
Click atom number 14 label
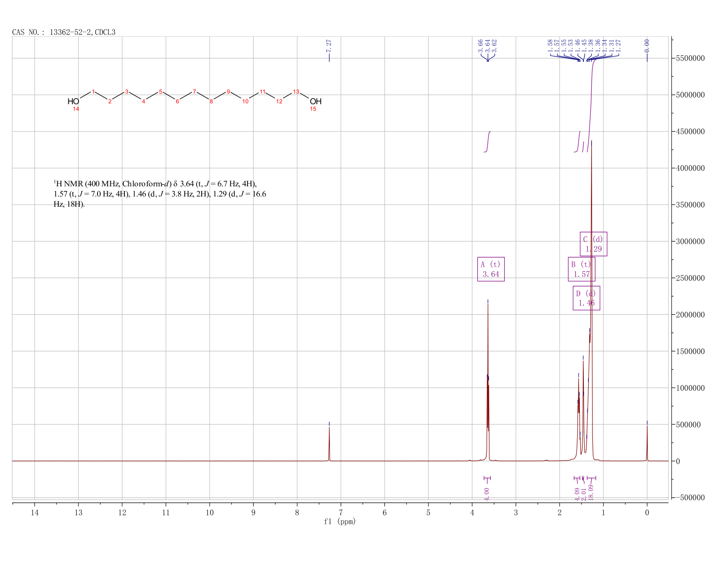point(76,109)
